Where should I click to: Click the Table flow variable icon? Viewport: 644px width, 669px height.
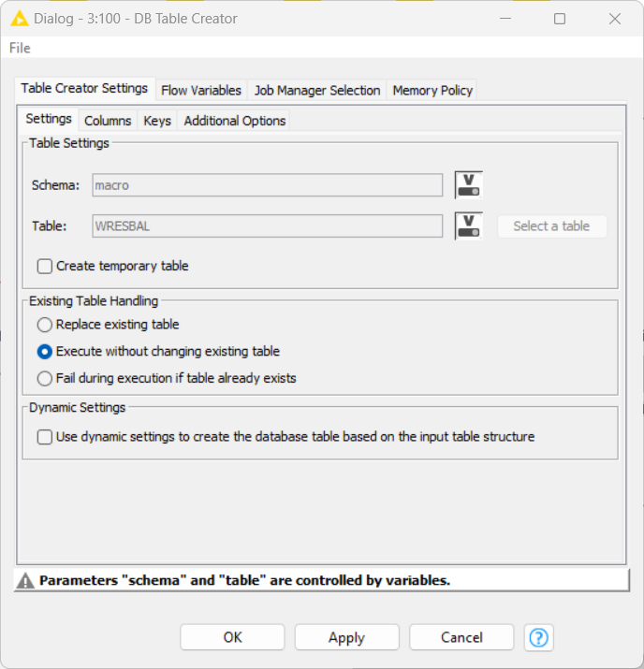(x=468, y=225)
